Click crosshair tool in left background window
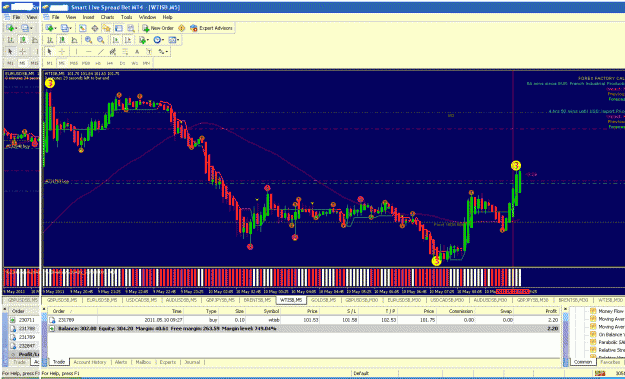Viewport: 625px width, 379px height. pos(23,51)
